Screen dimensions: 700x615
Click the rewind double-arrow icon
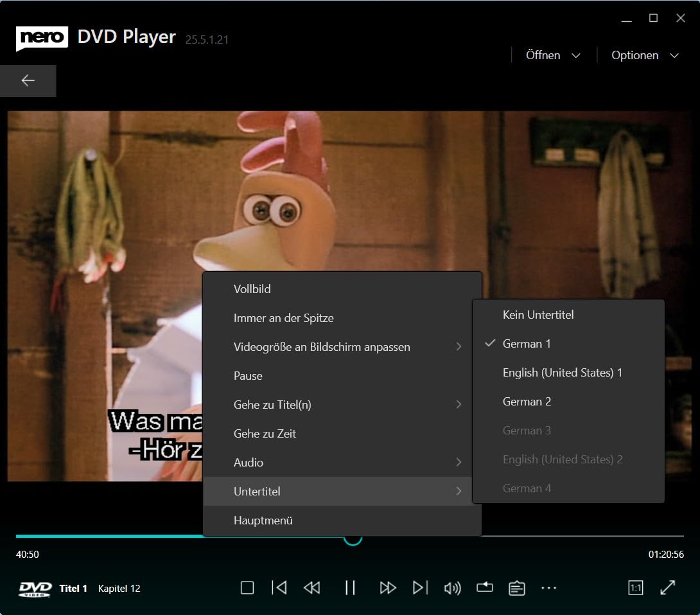311,588
